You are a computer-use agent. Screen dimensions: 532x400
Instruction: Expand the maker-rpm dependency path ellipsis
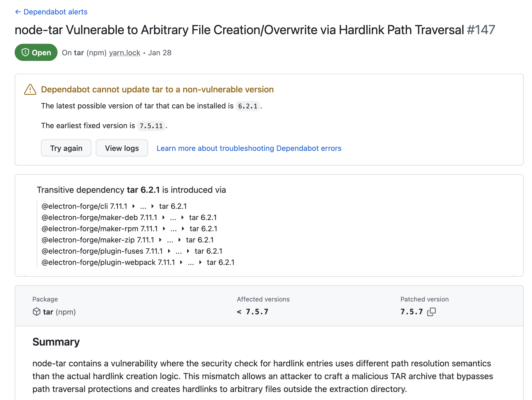(x=174, y=229)
